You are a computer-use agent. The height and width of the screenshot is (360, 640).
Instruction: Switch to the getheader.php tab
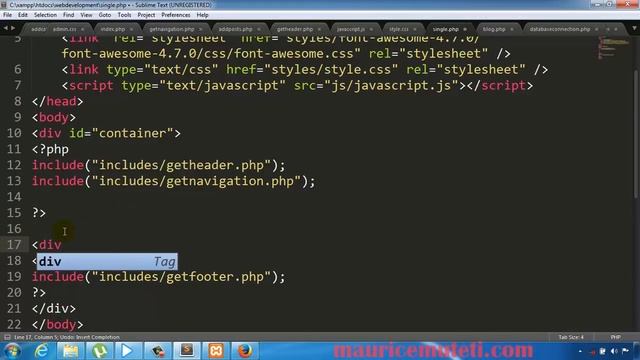click(295, 29)
